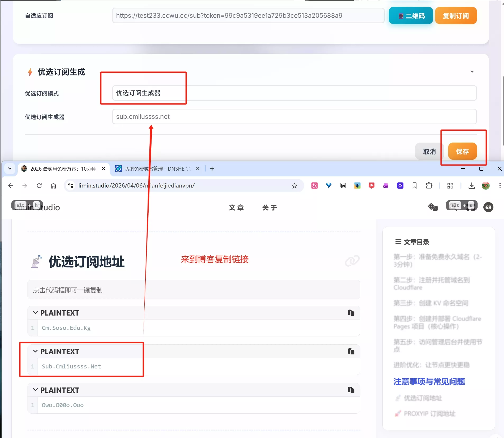Copy the Cm.Soso.Edu.Kg code block
Viewport: 504px width, 438px height.
(351, 313)
